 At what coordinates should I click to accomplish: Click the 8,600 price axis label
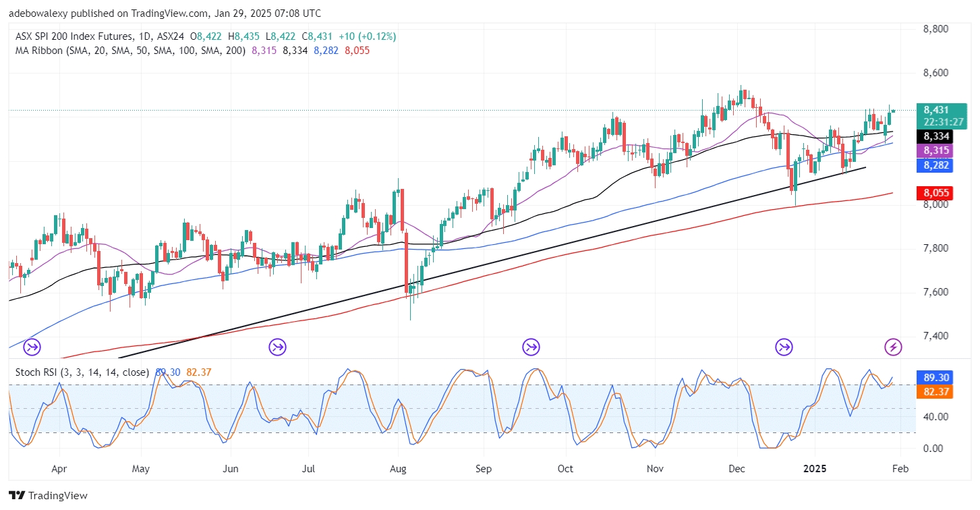coord(935,73)
